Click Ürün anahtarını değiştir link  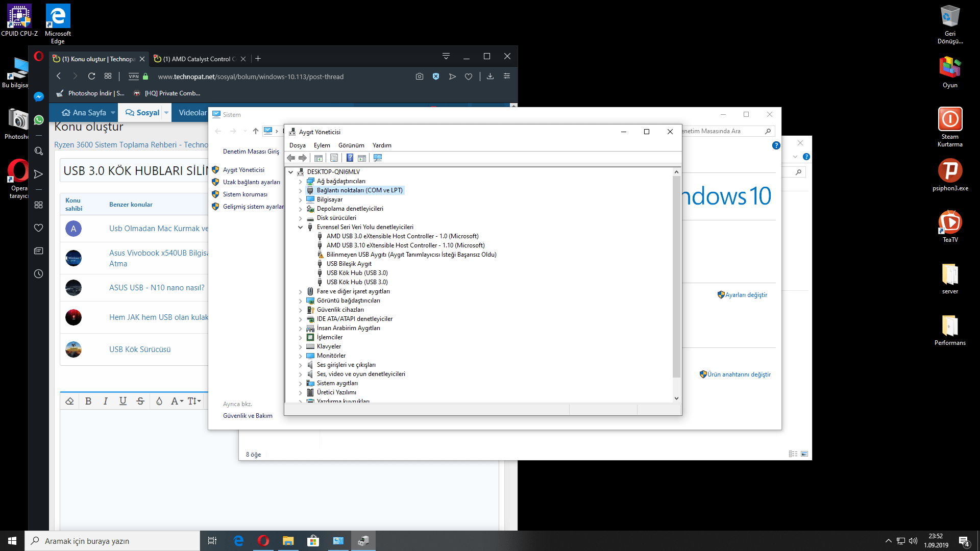click(x=739, y=374)
